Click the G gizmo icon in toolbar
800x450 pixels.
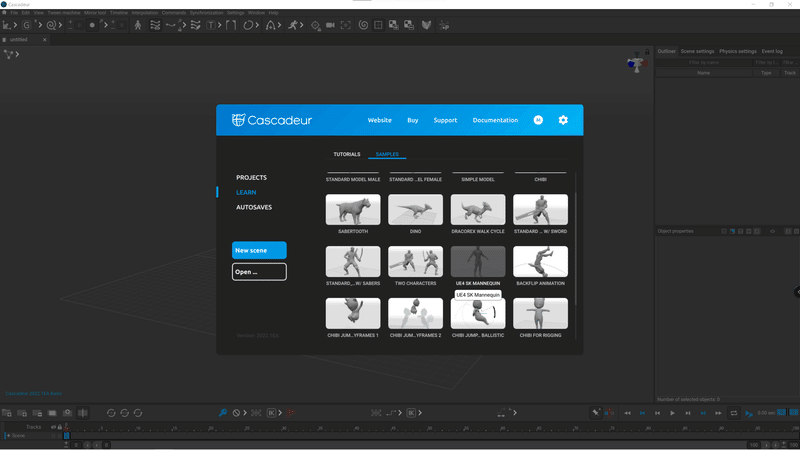(x=26, y=25)
